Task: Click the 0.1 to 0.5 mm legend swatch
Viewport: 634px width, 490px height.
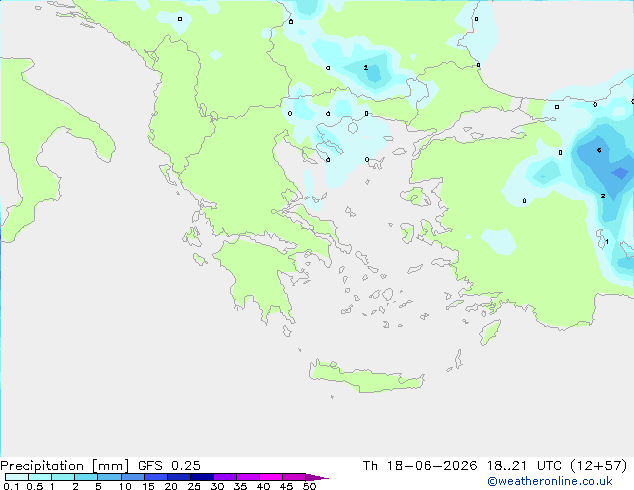Action: (17, 477)
